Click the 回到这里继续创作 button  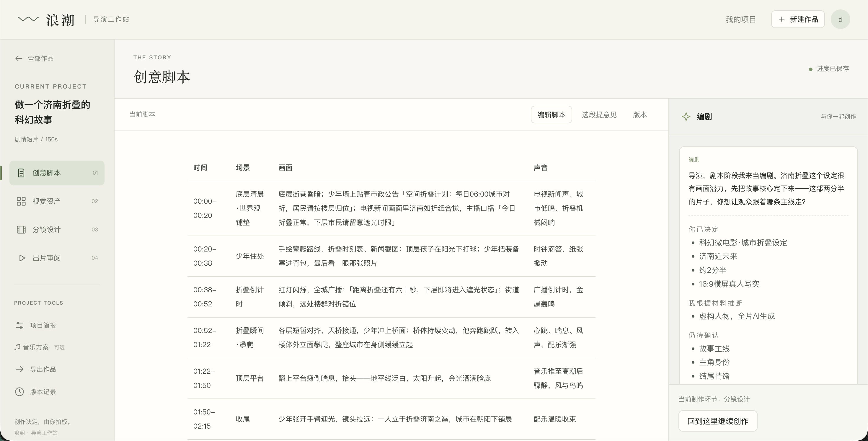pyautogui.click(x=718, y=421)
